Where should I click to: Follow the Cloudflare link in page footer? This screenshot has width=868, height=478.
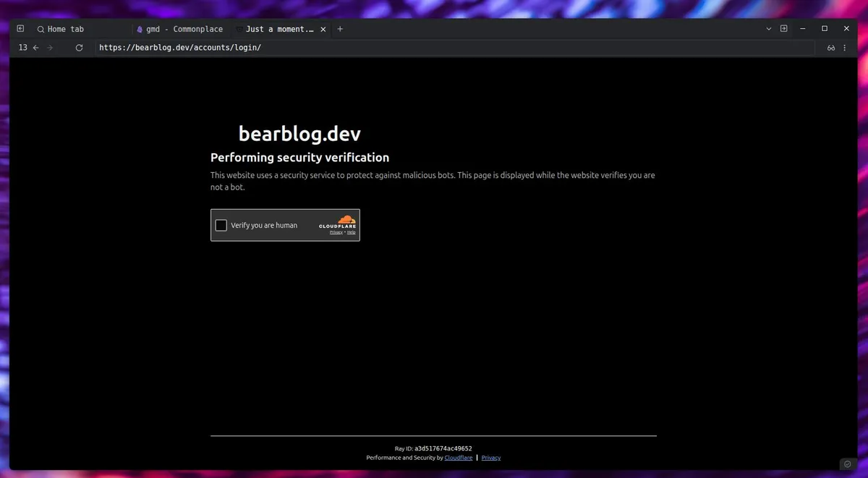click(x=459, y=458)
